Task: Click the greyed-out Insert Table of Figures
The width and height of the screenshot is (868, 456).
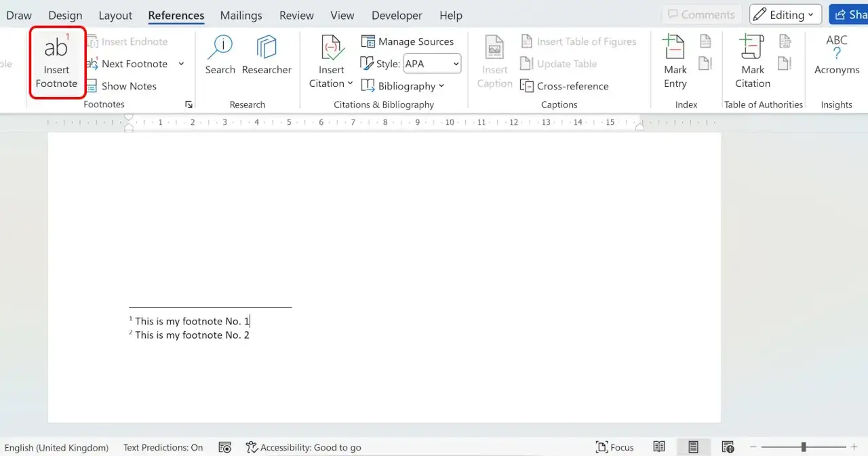Action: [578, 42]
